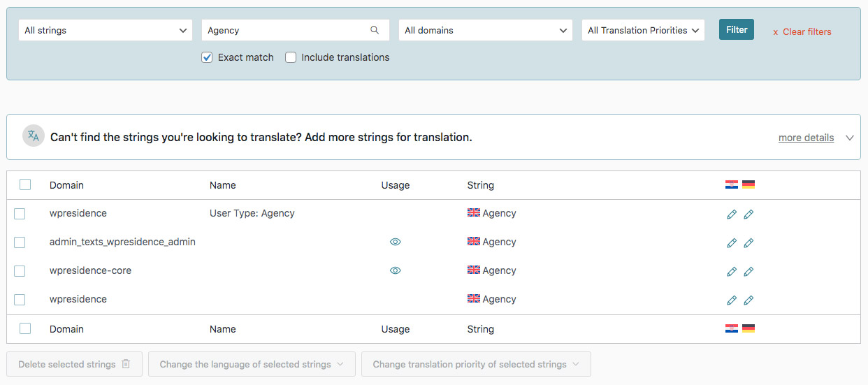Viewport: 868px width, 385px height.
Task: Edit German translation for wpresidence-core row
Action: click(748, 272)
